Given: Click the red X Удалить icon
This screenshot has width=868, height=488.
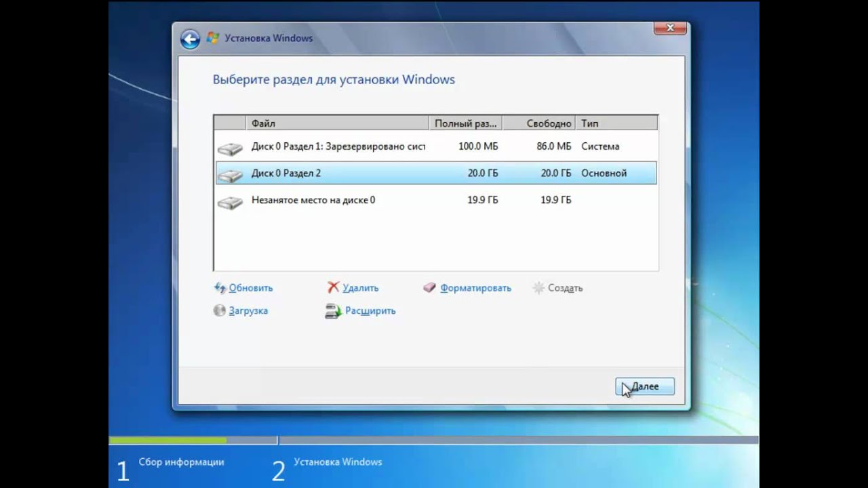Looking at the screenshot, I should [333, 288].
